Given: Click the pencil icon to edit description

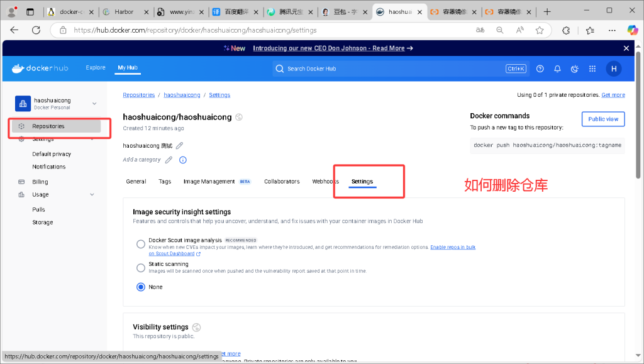Looking at the screenshot, I should (x=180, y=145).
